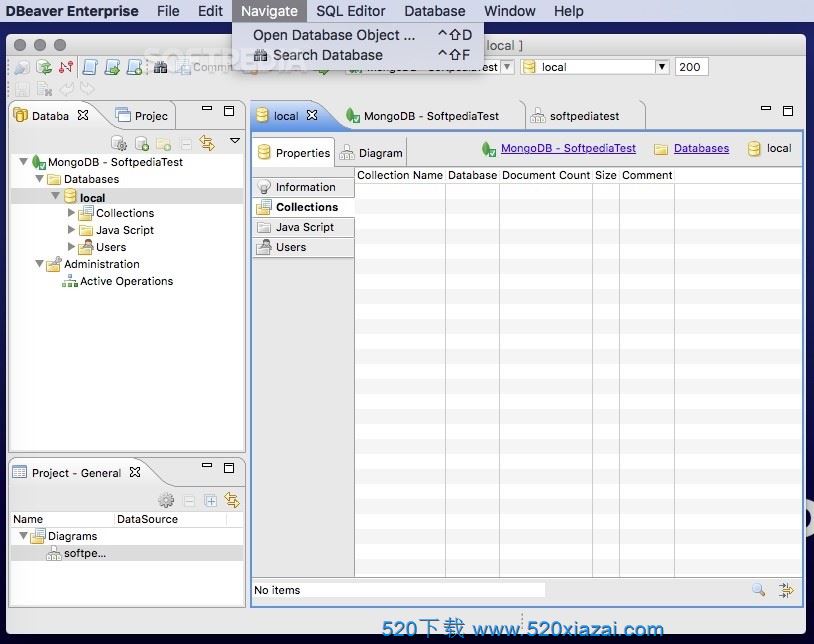
Task: Maximize the editor area
Action: [x=788, y=111]
